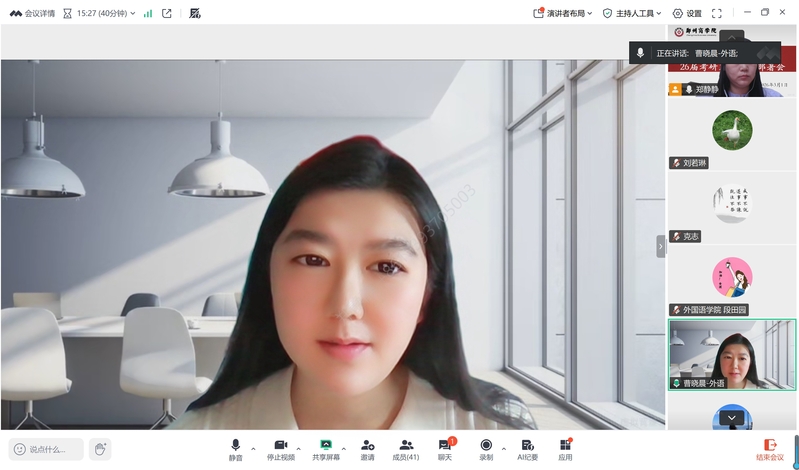Open the 聊天 chat panel
Image resolution: width=799 pixels, height=470 pixels.
445,449
